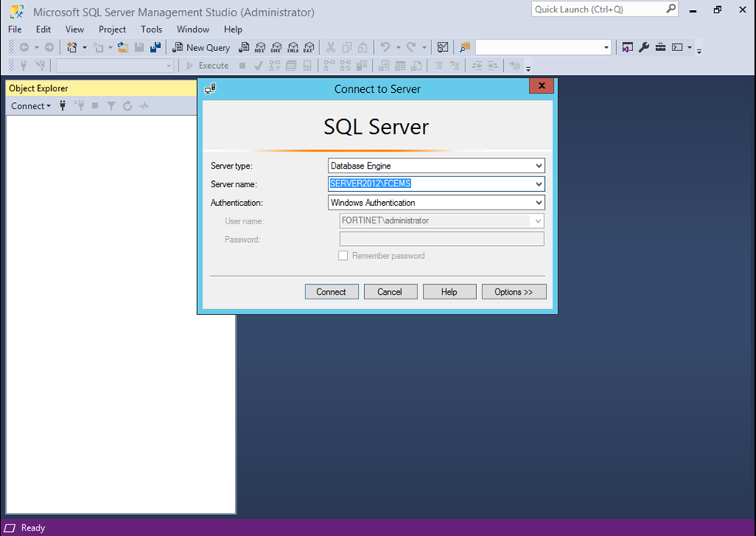The image size is (756, 536).
Task: Click the Find in Files icon
Action: 465,47
